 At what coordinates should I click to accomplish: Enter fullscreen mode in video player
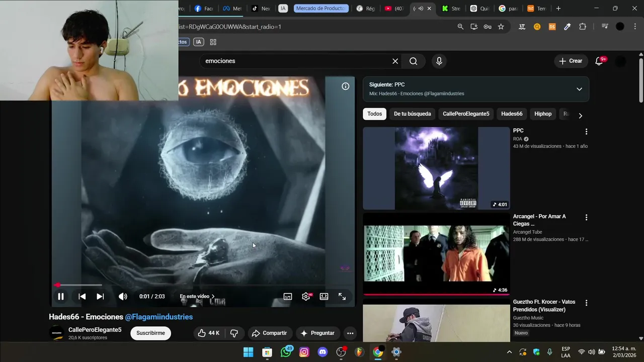coord(342,297)
